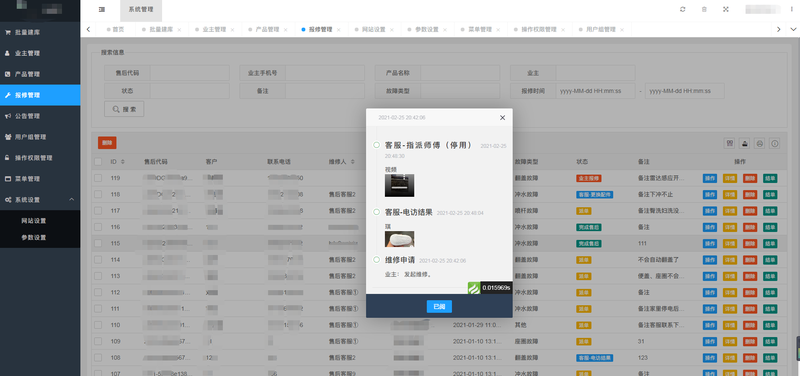Check the row 117 checkbox

[98, 211]
